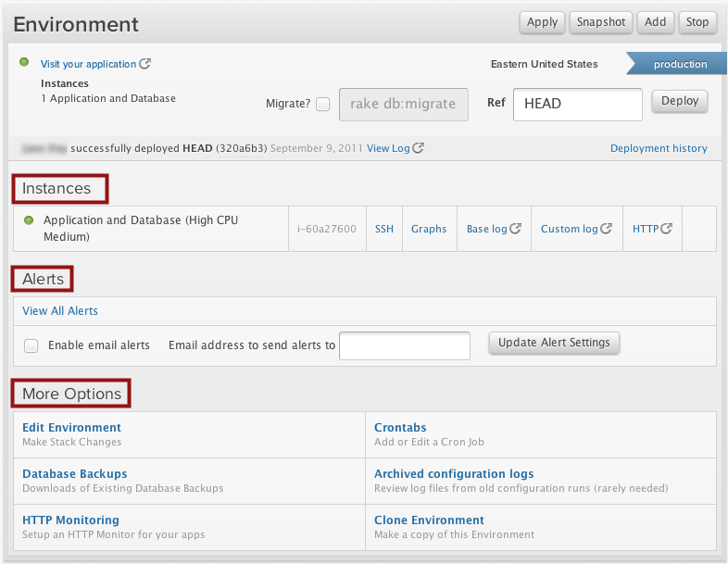Deploy the HEAD ref
The height and width of the screenshot is (564, 728).
click(680, 102)
